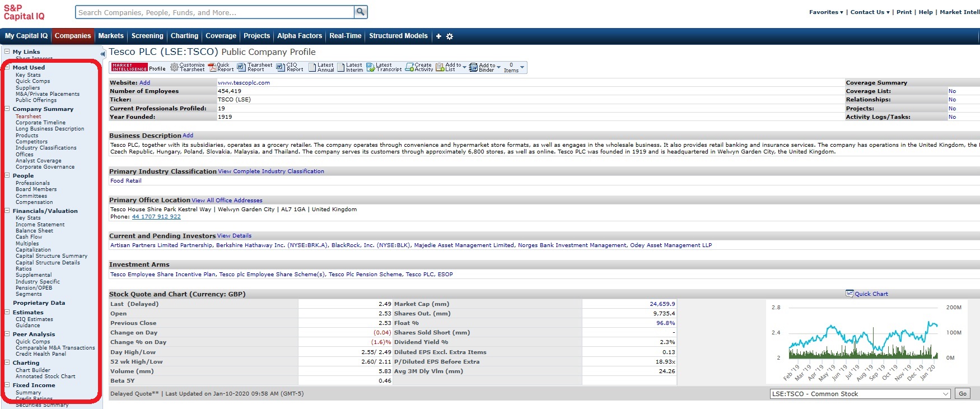Collapse the left sidebar panel arrow
The height and width of the screenshot is (409, 980).
(x=102, y=54)
